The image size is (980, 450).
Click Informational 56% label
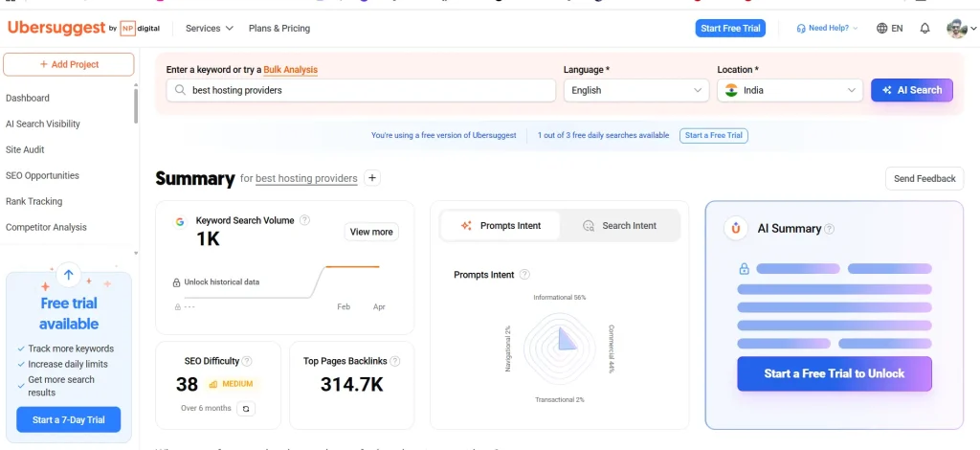point(559,298)
